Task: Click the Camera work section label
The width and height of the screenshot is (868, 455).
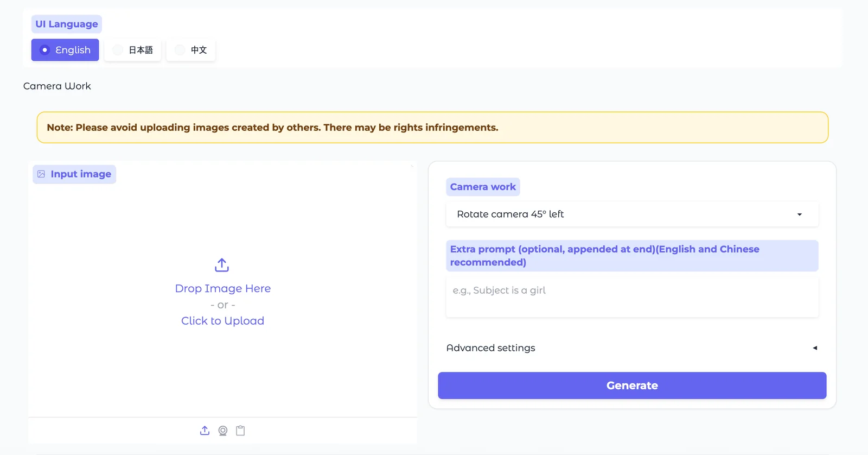Action: pos(483,187)
